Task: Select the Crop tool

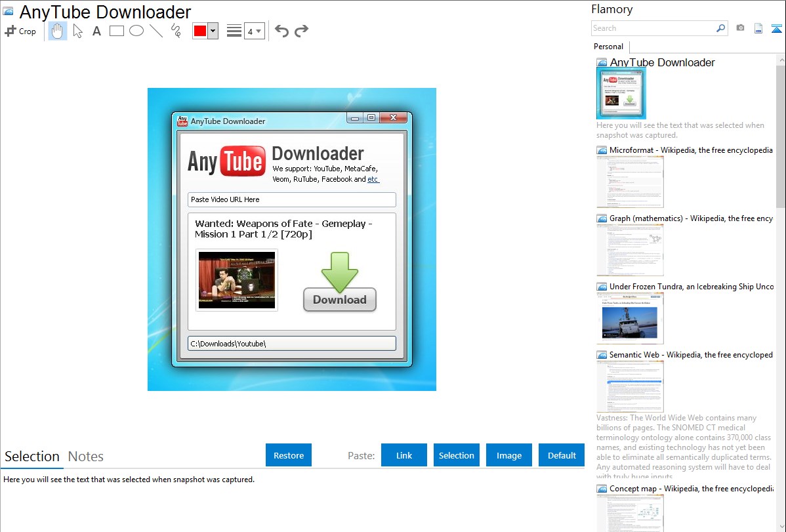Action: (20, 31)
